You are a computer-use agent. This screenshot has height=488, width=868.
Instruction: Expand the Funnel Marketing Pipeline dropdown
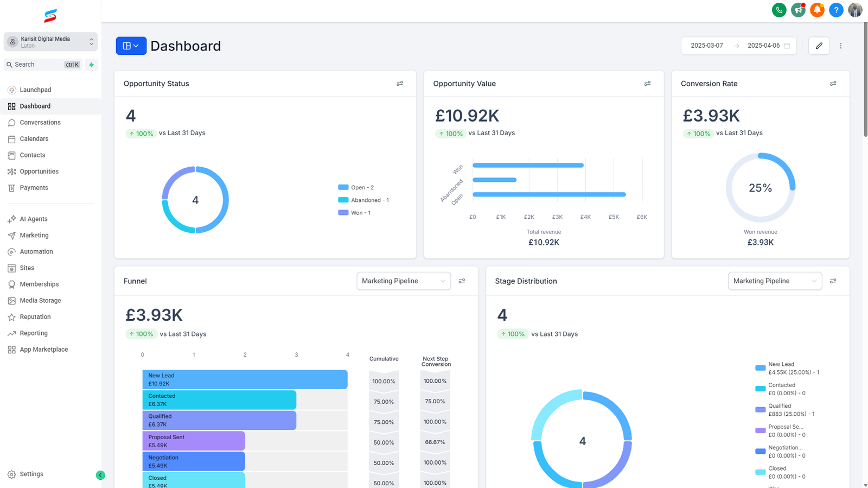pos(403,281)
